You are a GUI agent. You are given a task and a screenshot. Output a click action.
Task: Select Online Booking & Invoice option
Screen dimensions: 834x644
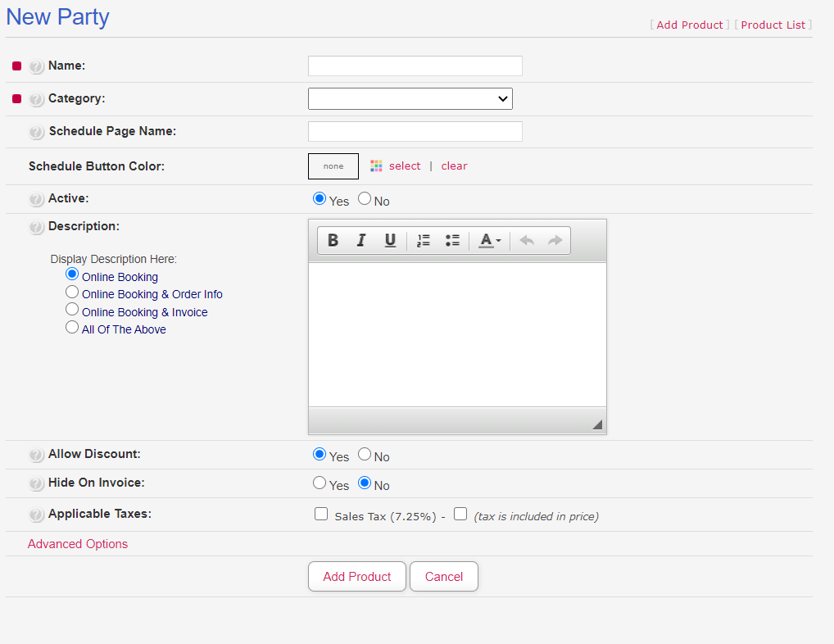[72, 309]
